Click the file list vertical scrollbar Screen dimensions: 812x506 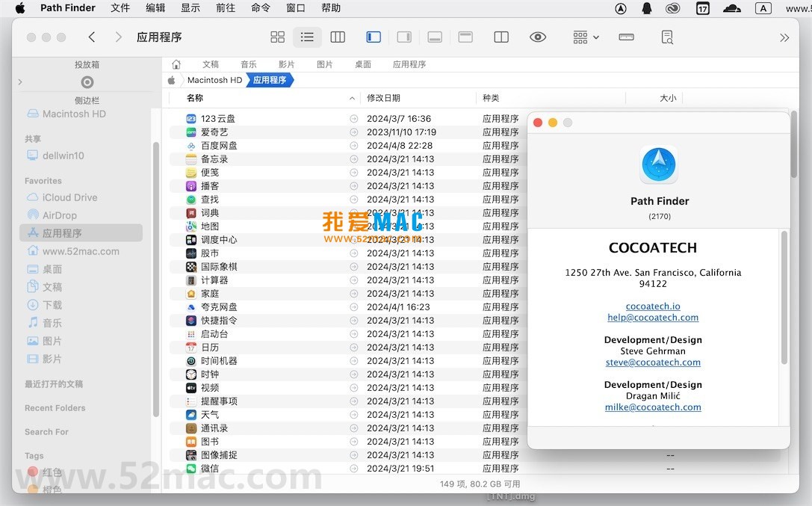(x=794, y=145)
